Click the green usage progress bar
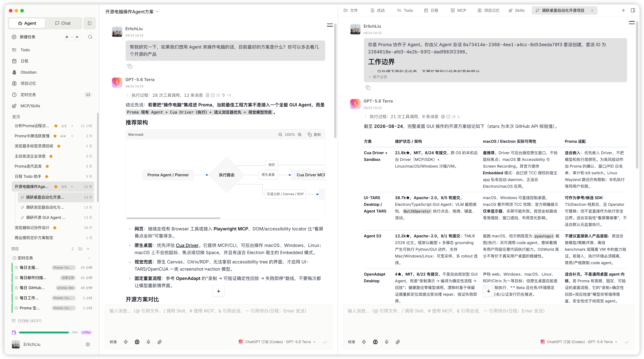This screenshot has height=359, width=644. tap(44, 332)
